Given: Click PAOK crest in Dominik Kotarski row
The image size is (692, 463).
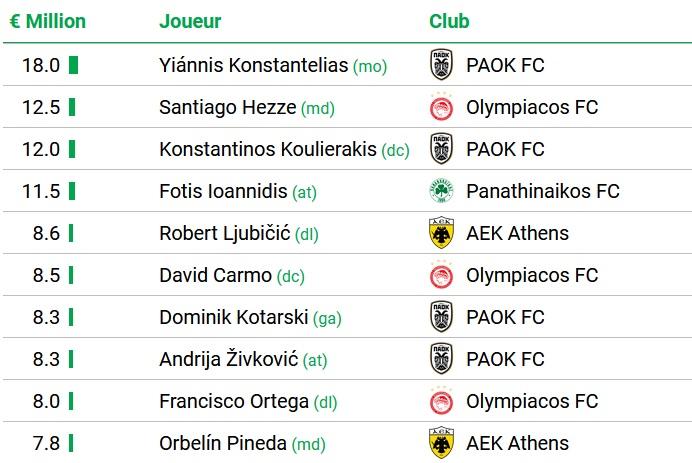Looking at the screenshot, I should point(441,316).
